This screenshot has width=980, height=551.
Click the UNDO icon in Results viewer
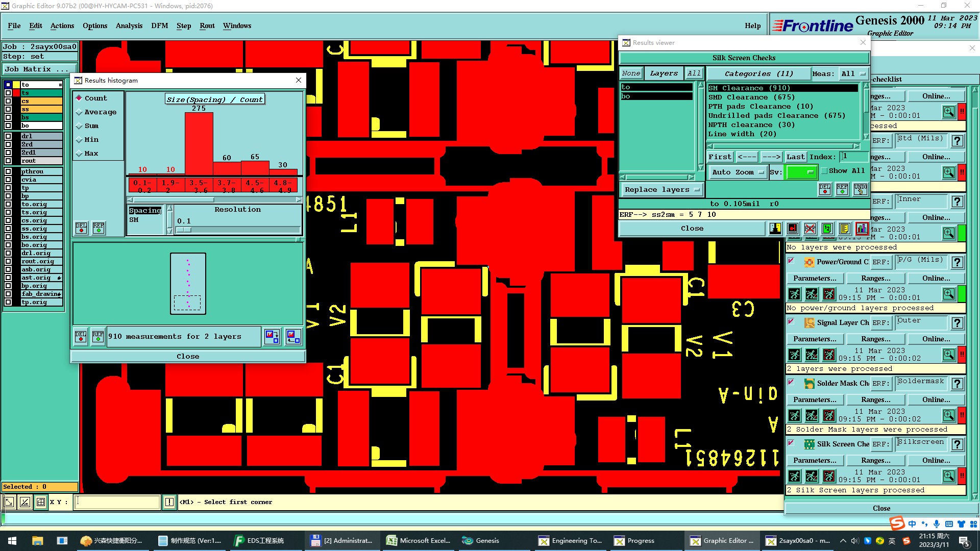point(860,189)
